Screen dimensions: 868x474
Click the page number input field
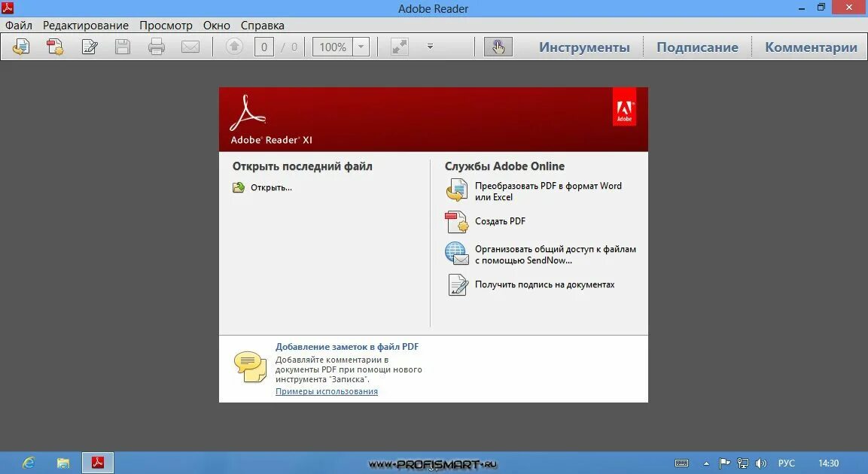click(x=264, y=47)
